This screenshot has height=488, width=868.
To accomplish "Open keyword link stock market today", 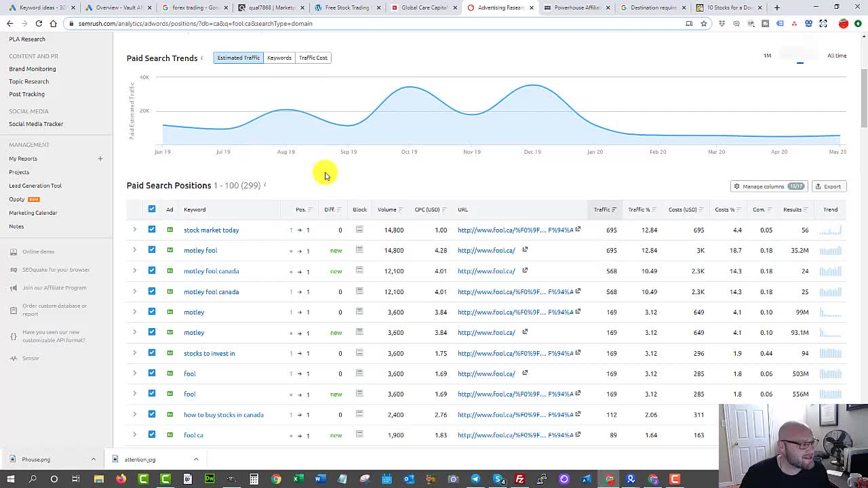I will (x=212, y=230).
